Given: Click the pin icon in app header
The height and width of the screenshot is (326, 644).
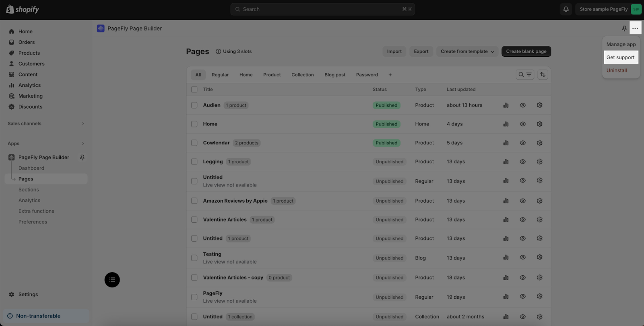Looking at the screenshot, I should click(x=624, y=29).
